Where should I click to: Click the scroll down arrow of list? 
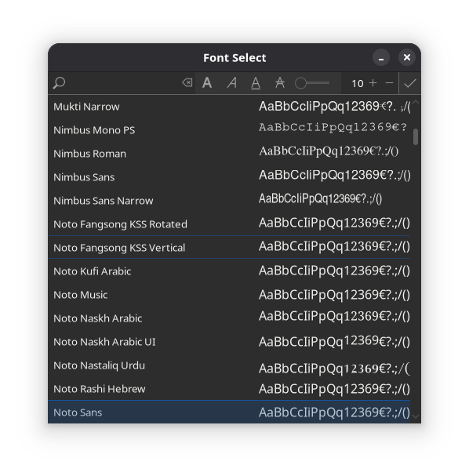[x=416, y=416]
